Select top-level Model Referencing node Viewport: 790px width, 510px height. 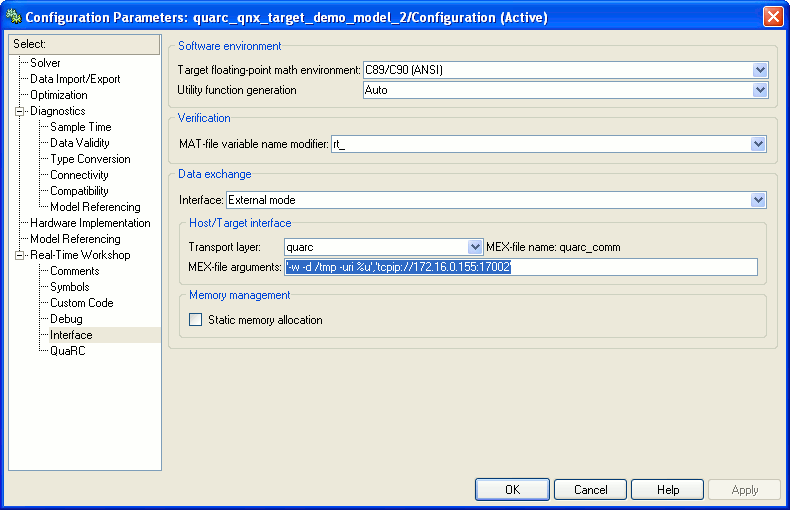pos(75,239)
